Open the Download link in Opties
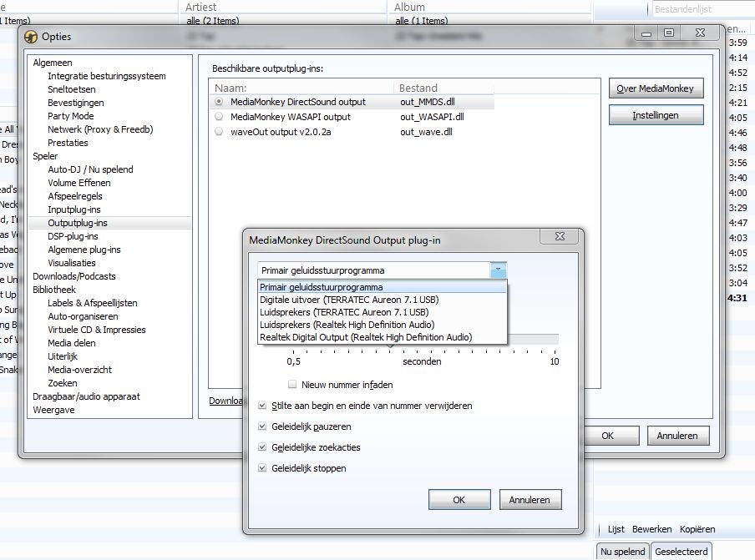This screenshot has height=560, width=755. coord(225,401)
